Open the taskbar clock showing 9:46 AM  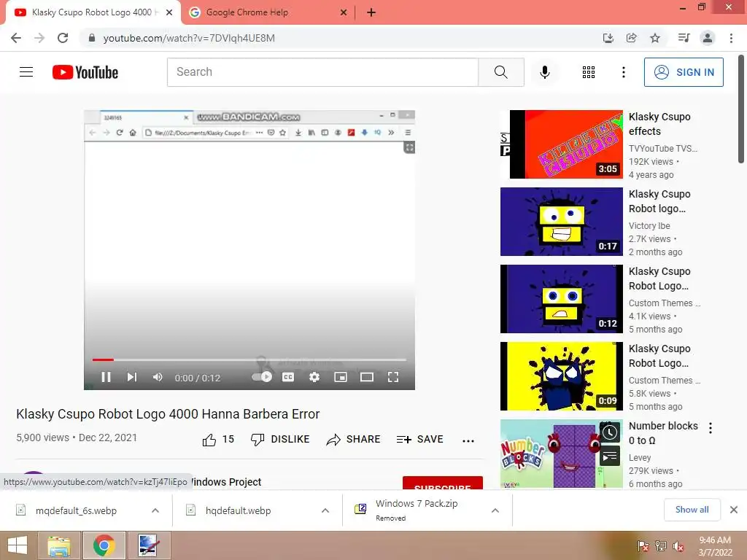pyautogui.click(x=715, y=546)
